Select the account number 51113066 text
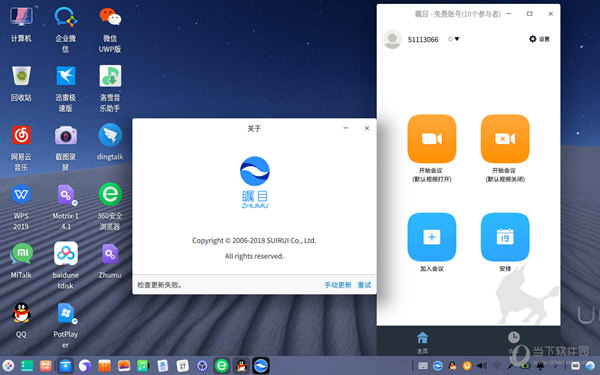Image resolution: width=600 pixels, height=375 pixels. 423,39
